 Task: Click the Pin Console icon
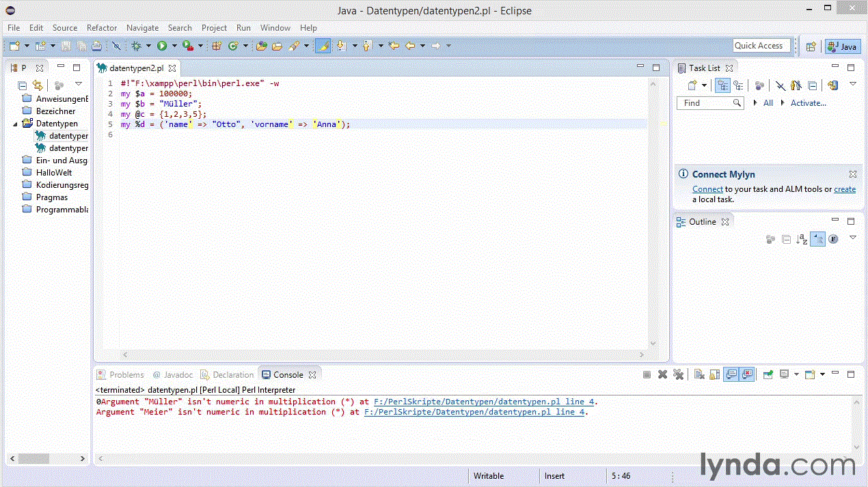click(x=768, y=374)
